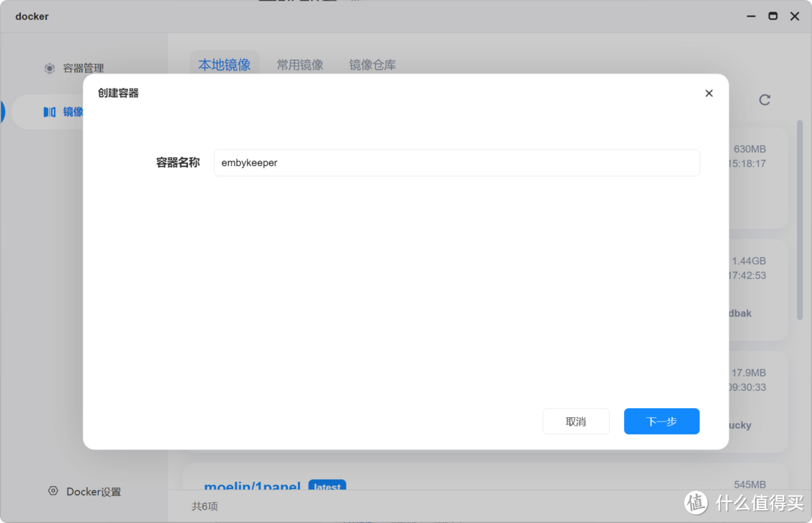Click the latest badge under moelin/1panel
Viewport: 812px width, 523px height.
coord(327,487)
